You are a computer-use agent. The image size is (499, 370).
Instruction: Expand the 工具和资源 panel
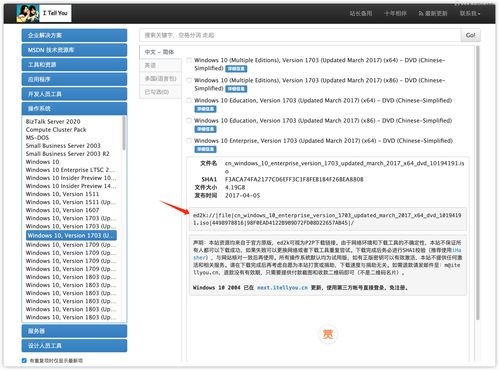(x=74, y=65)
